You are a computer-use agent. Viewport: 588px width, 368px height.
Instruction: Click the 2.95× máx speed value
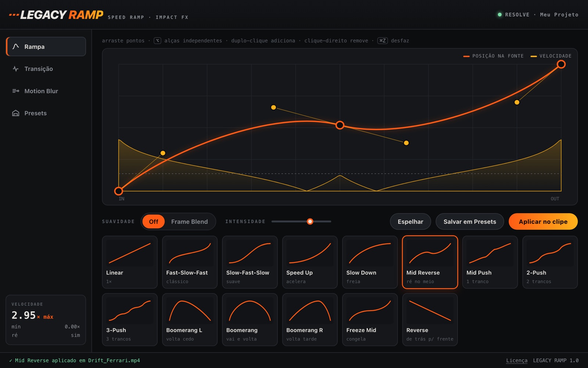[x=32, y=315]
